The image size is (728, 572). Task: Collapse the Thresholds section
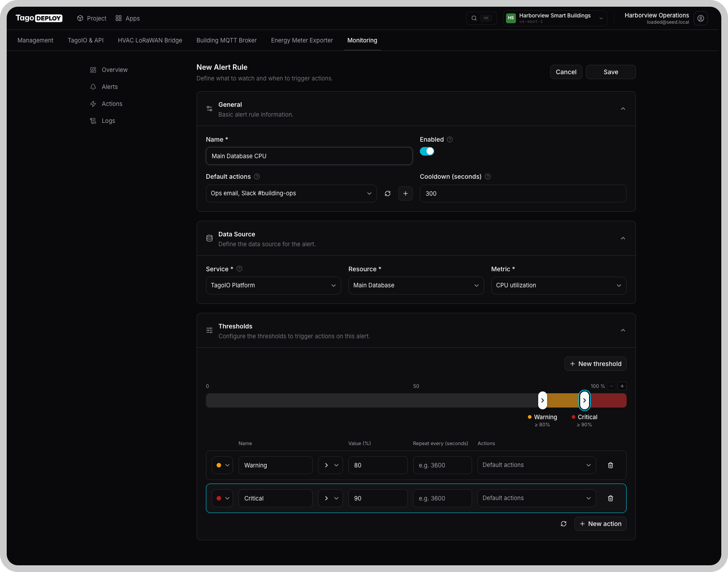click(x=623, y=330)
